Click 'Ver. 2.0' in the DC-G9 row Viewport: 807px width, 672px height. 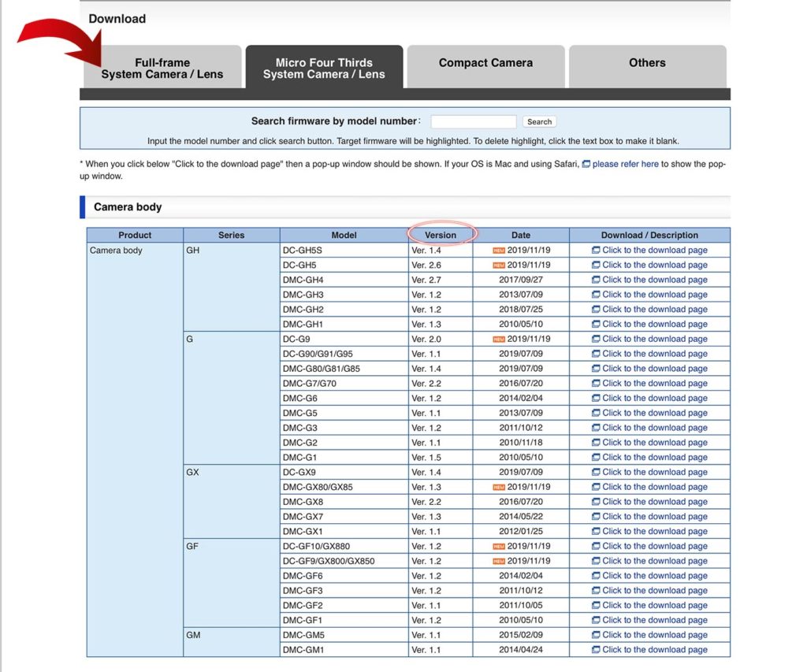[x=426, y=339]
